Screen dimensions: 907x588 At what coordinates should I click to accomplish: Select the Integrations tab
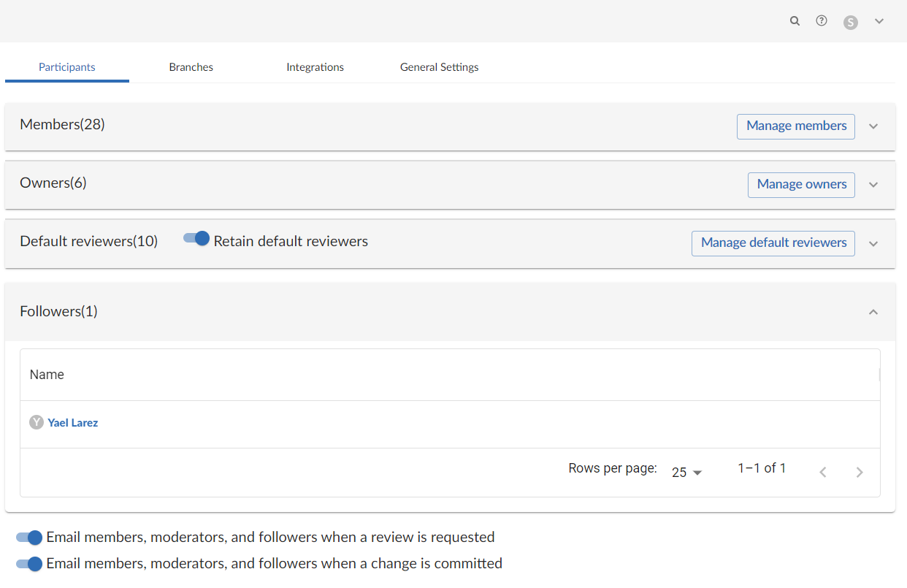point(315,66)
